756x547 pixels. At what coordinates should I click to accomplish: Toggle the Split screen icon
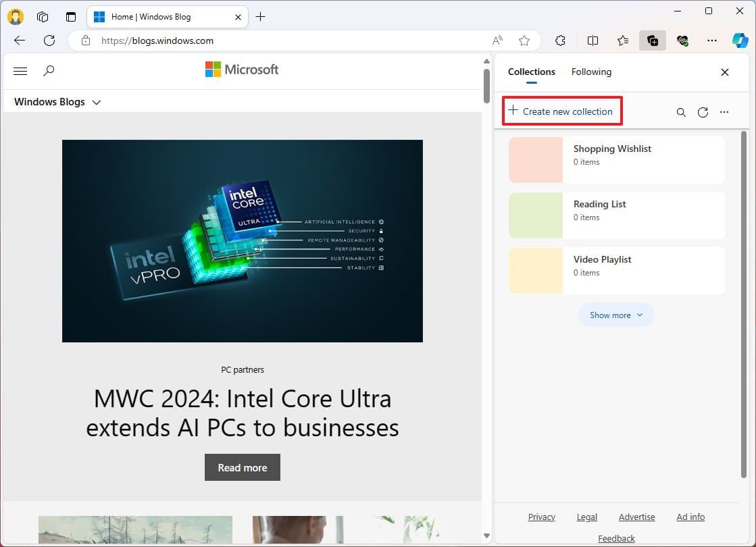593,41
